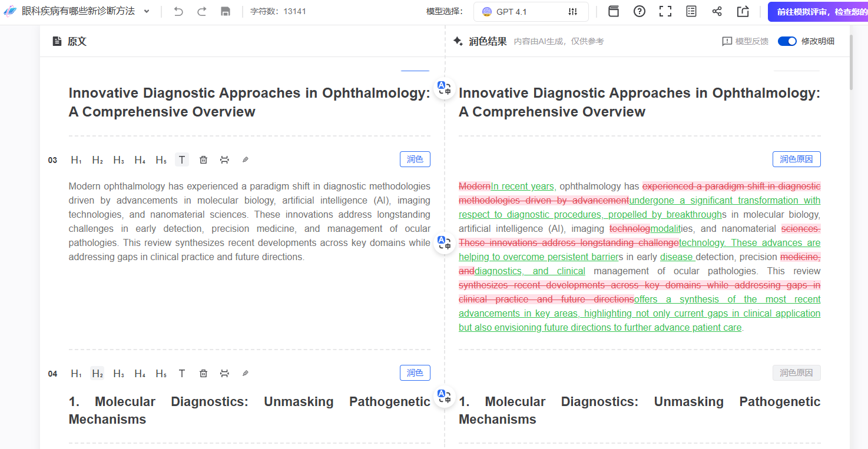Click the redo arrow icon
This screenshot has height=449, width=868.
click(x=201, y=11)
